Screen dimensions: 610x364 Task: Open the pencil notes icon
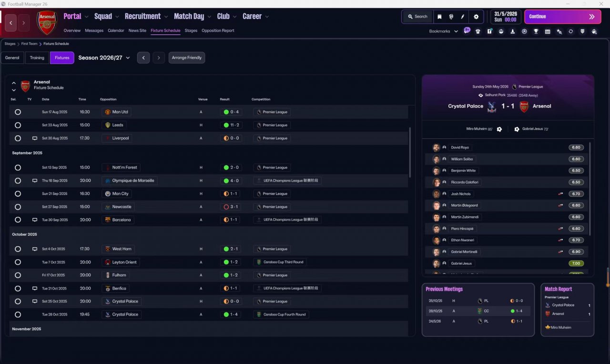click(x=462, y=17)
